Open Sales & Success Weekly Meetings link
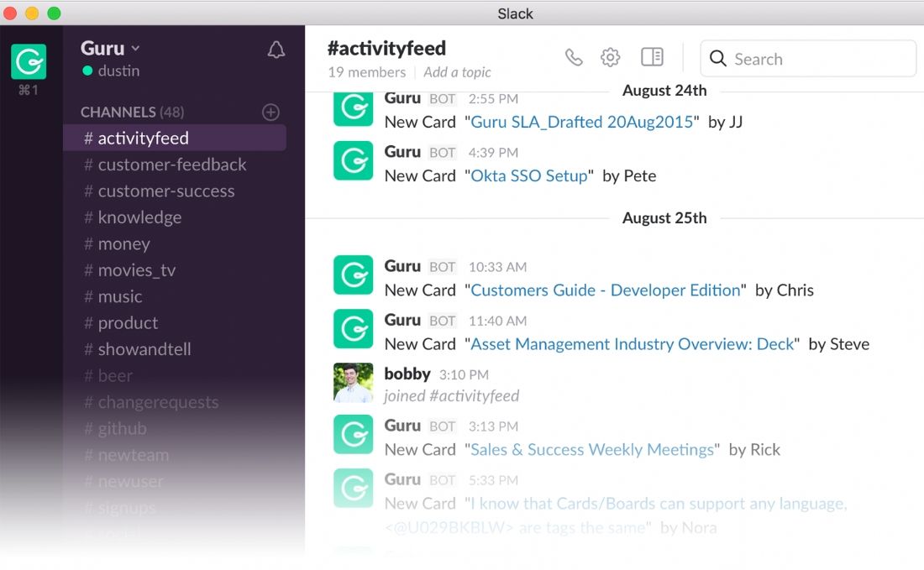The height and width of the screenshot is (570, 924). 592,450
